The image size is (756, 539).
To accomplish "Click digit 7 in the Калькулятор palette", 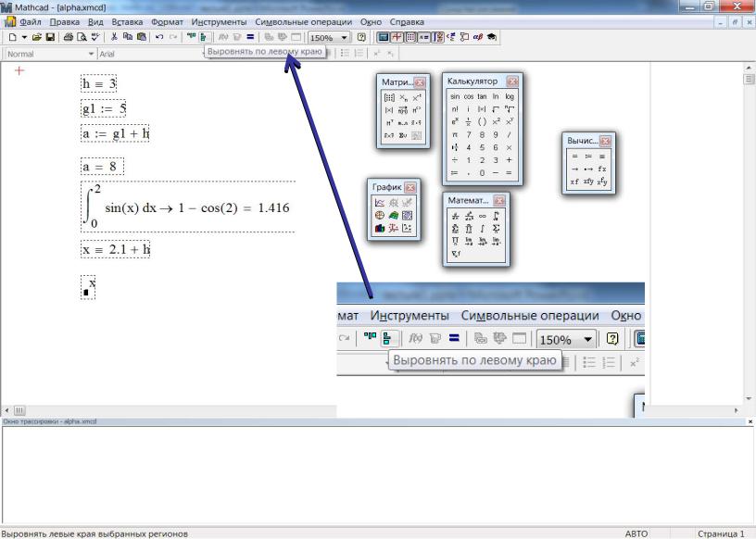I will pyautogui.click(x=468, y=135).
